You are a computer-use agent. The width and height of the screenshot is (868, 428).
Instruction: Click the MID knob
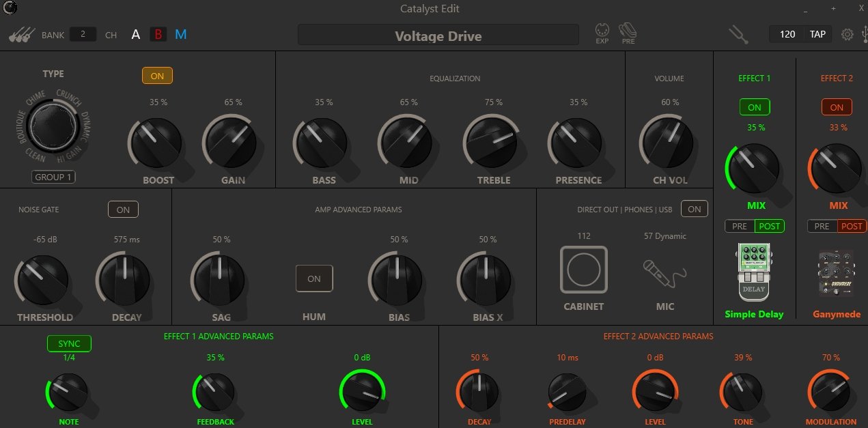click(407, 142)
